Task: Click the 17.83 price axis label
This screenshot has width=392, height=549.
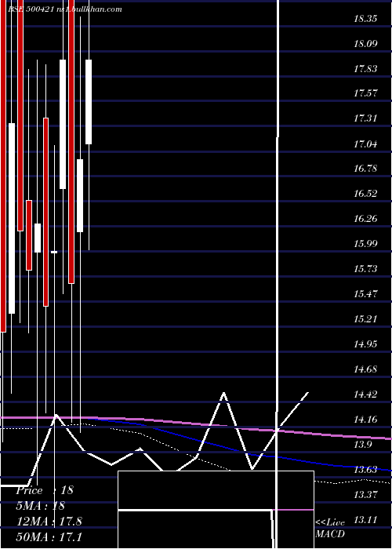Action: pos(365,69)
